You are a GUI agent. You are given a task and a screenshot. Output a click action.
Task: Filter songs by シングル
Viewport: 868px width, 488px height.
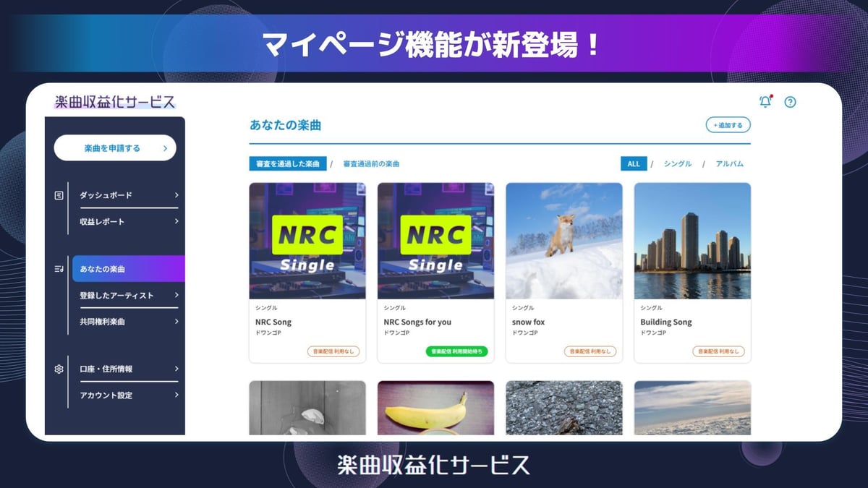click(x=677, y=164)
